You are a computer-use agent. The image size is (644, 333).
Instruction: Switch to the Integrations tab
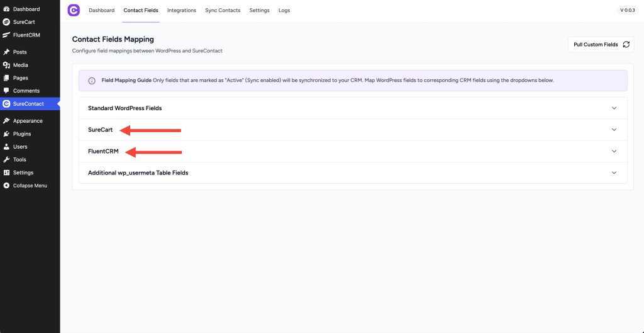[x=182, y=11]
